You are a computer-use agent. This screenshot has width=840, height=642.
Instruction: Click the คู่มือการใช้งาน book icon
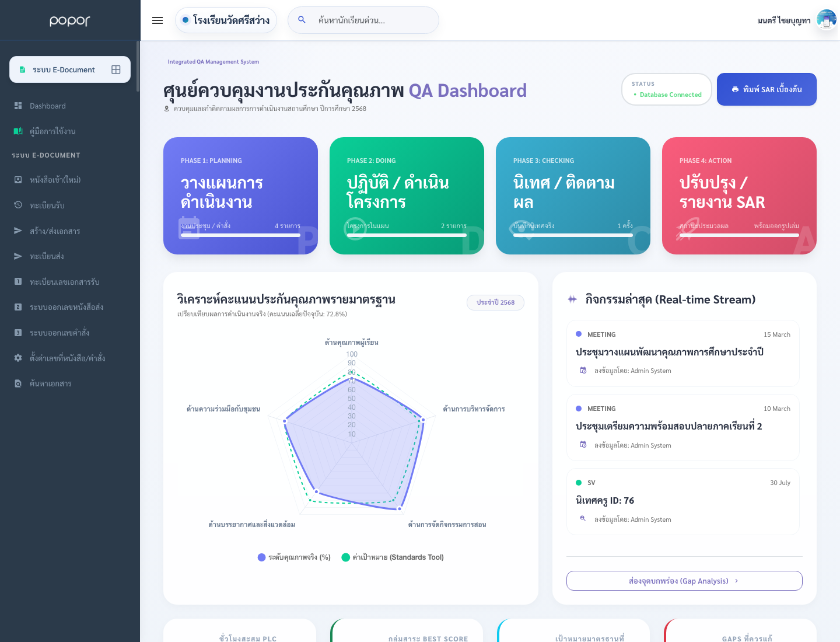click(x=18, y=131)
